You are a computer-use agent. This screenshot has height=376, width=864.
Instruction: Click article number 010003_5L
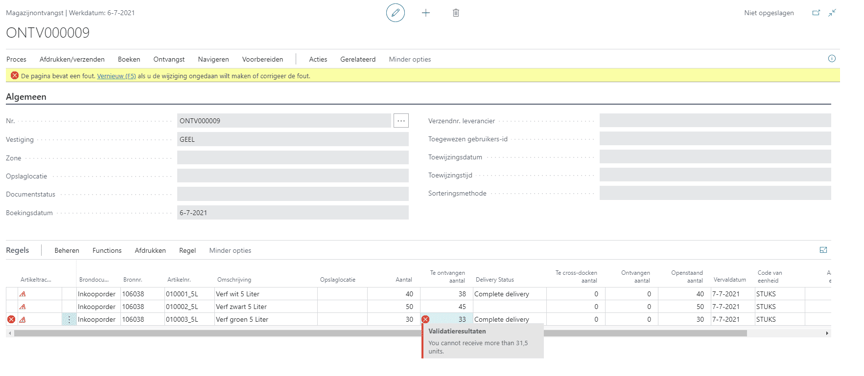pyautogui.click(x=181, y=319)
